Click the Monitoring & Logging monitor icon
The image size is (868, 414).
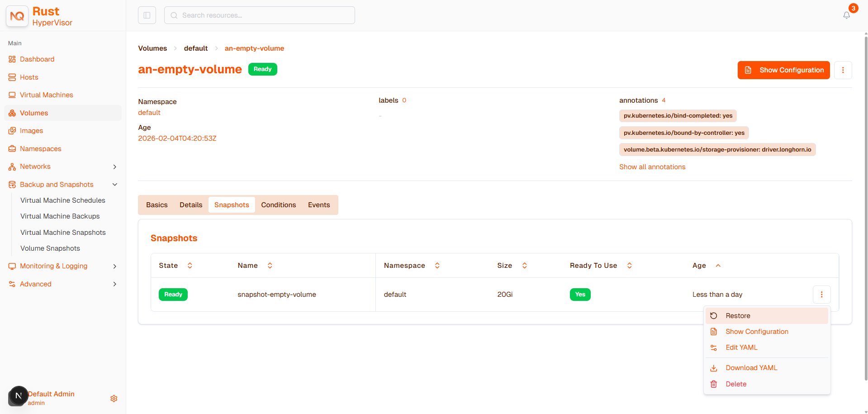tap(12, 266)
